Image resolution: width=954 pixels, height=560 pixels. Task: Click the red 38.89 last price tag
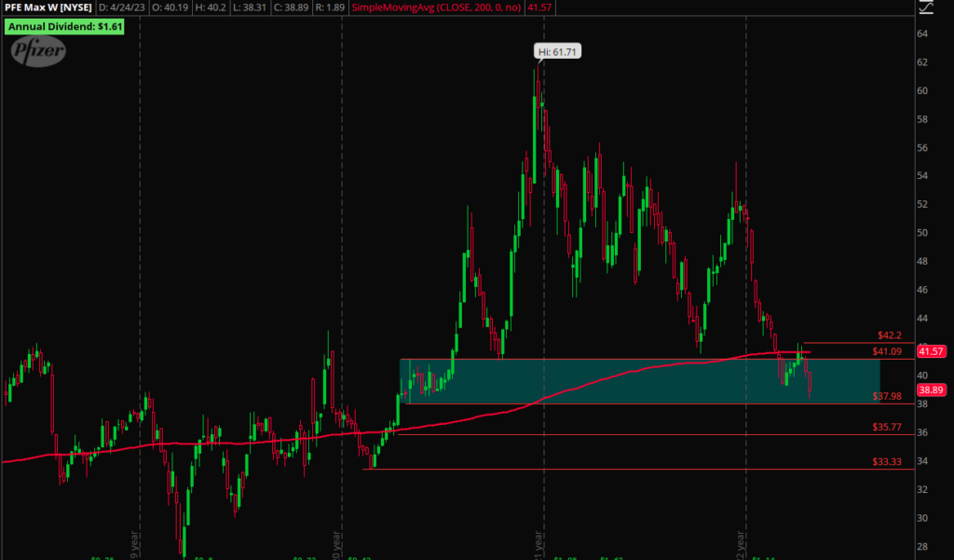(932, 389)
